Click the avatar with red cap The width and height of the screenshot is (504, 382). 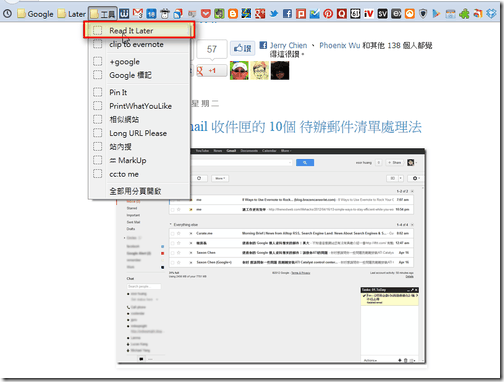pyautogui.click(x=239, y=70)
